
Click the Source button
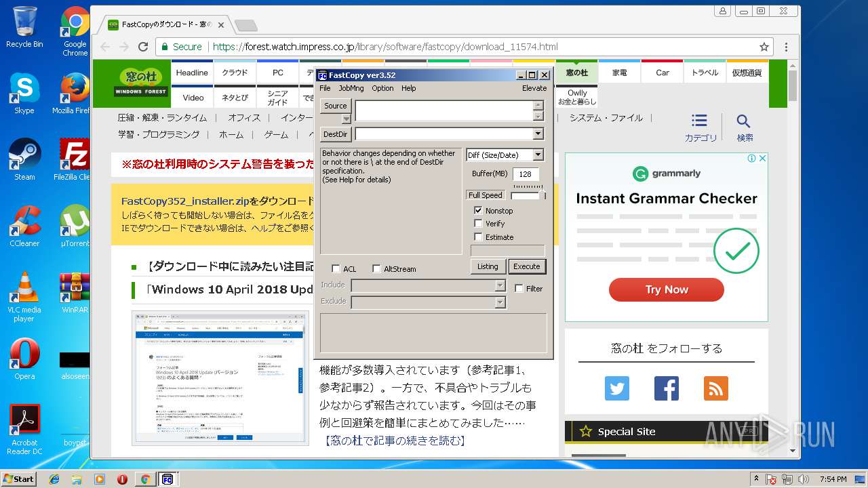click(x=336, y=106)
